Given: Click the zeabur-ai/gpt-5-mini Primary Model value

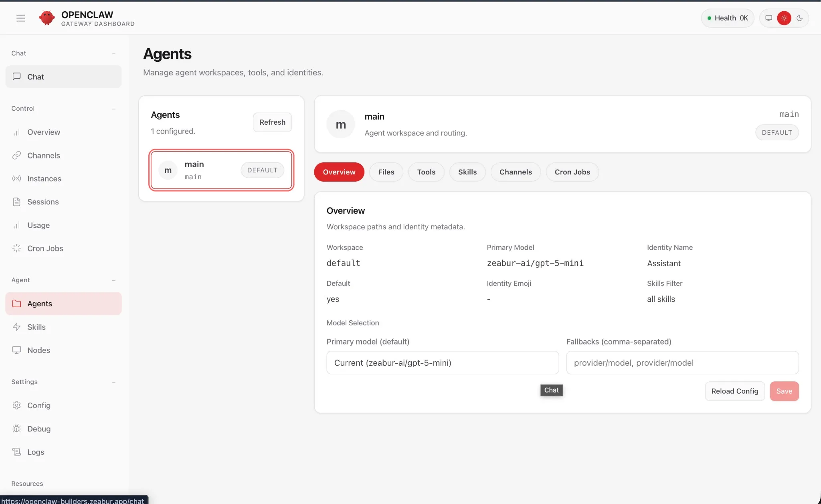Looking at the screenshot, I should click(x=535, y=263).
